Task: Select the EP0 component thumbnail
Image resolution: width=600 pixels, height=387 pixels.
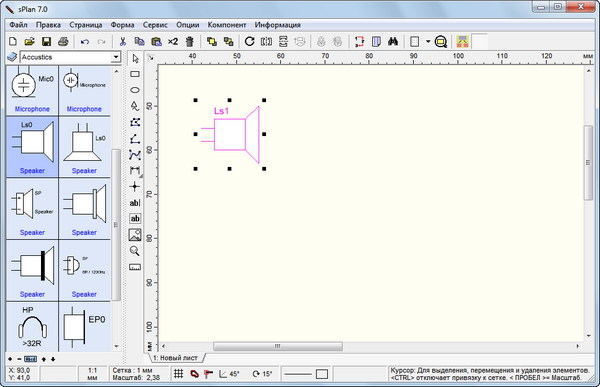Action: click(x=84, y=327)
